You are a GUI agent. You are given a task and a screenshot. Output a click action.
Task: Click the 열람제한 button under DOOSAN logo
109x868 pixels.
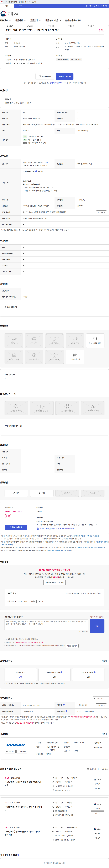(22, 752)
